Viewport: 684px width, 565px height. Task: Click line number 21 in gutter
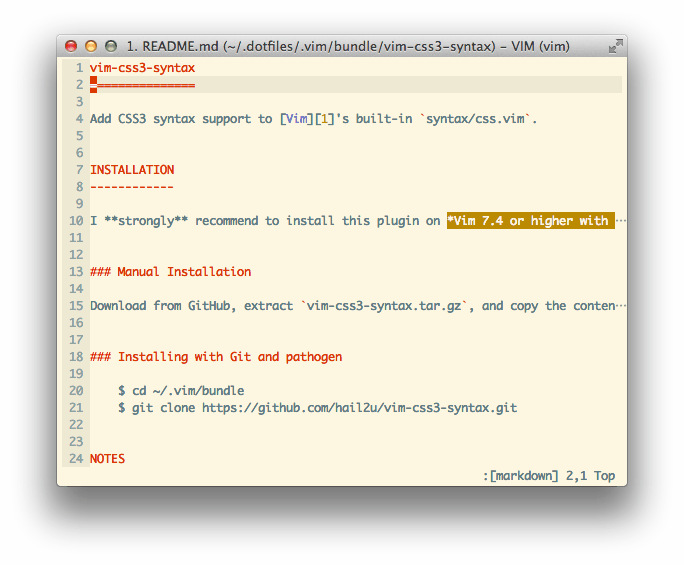76,408
